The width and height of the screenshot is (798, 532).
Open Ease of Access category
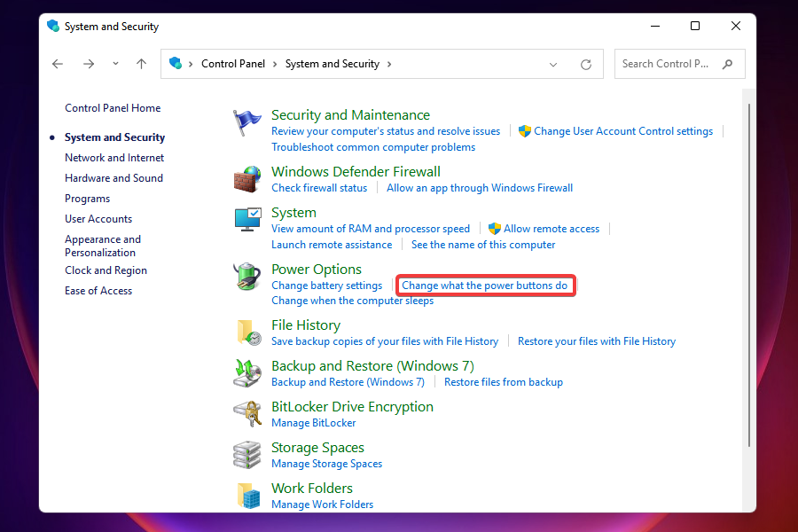tap(98, 291)
